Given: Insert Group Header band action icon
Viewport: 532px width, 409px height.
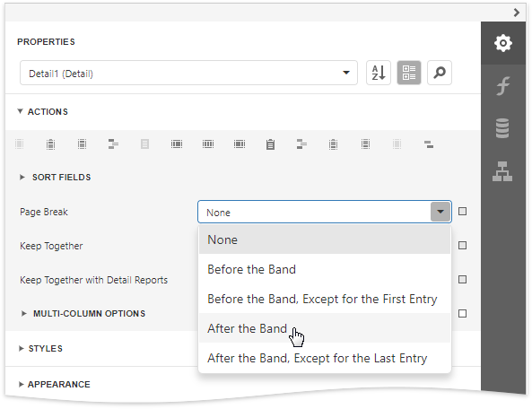Looking at the screenshot, I should (x=113, y=144).
